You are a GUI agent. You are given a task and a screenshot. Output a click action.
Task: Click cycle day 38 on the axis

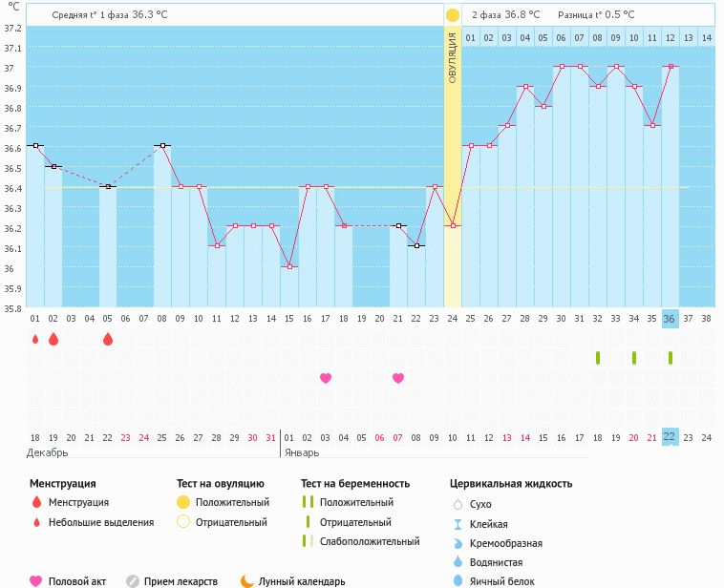point(706,319)
